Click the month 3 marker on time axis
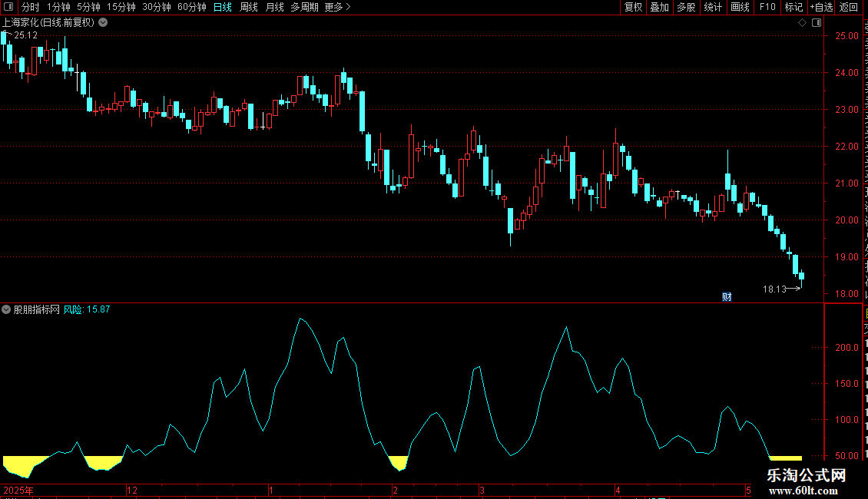The image size is (868, 499). click(482, 490)
